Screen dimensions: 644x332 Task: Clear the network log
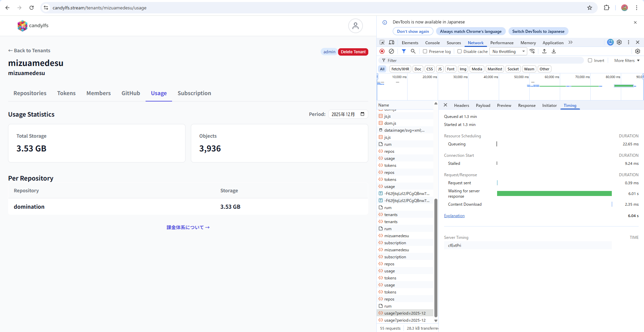click(391, 51)
